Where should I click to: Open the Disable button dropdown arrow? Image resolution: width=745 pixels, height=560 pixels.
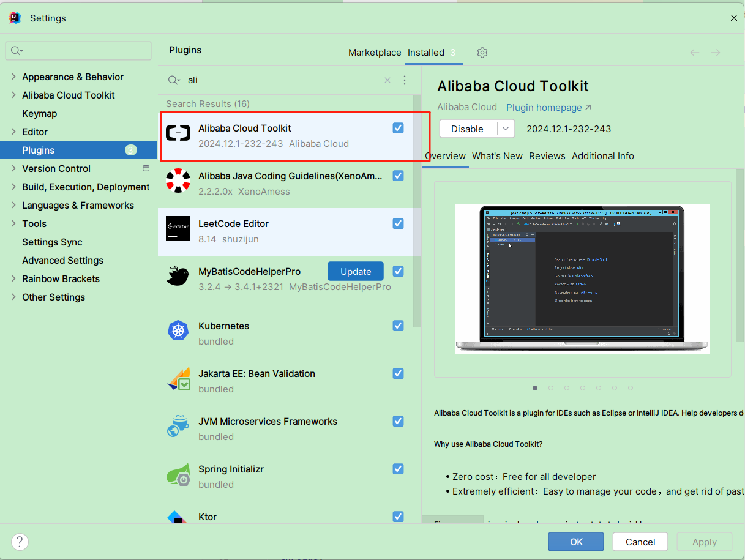pos(505,129)
